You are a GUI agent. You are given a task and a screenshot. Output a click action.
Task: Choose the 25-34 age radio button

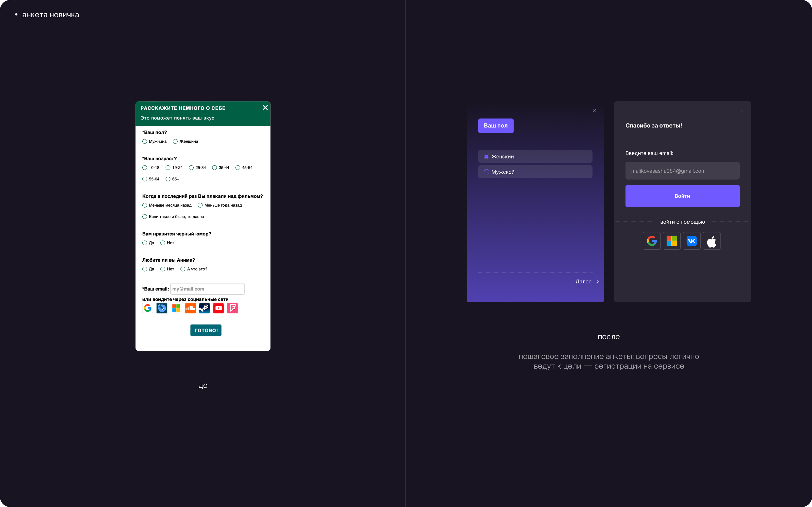(x=191, y=168)
